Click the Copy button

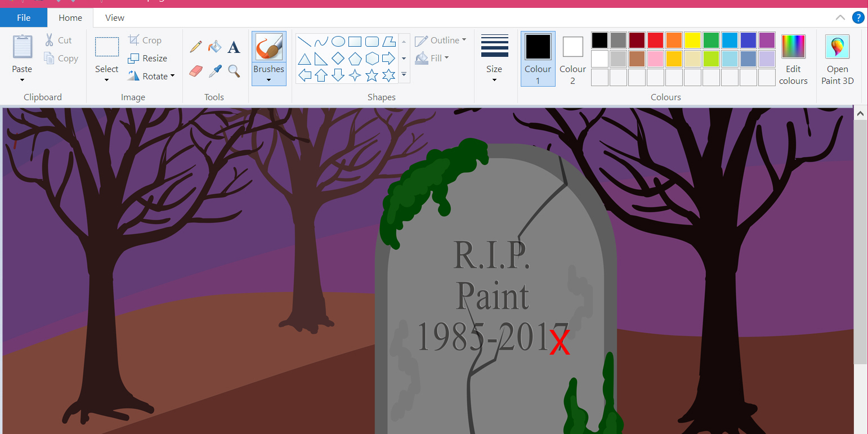tap(60, 59)
